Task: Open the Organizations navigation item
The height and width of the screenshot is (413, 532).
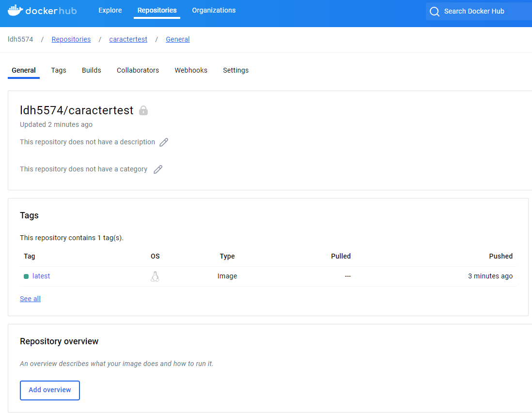Action: point(214,11)
